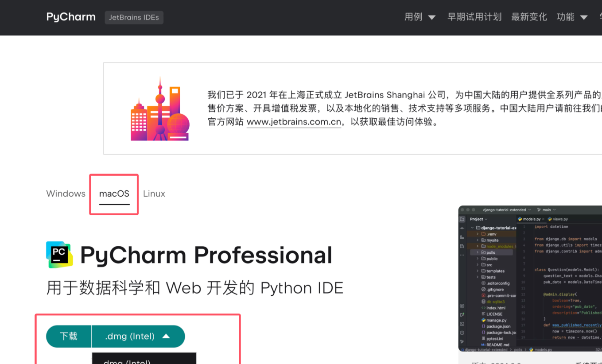Click the Problems icon in IDE screenshot sidebar
The image size is (602, 364).
pos(462,333)
